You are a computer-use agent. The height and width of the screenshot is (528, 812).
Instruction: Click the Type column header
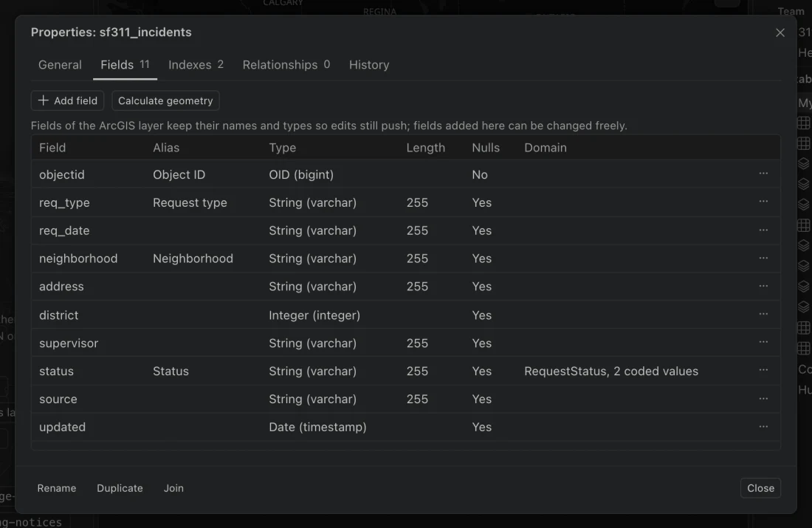click(x=282, y=148)
